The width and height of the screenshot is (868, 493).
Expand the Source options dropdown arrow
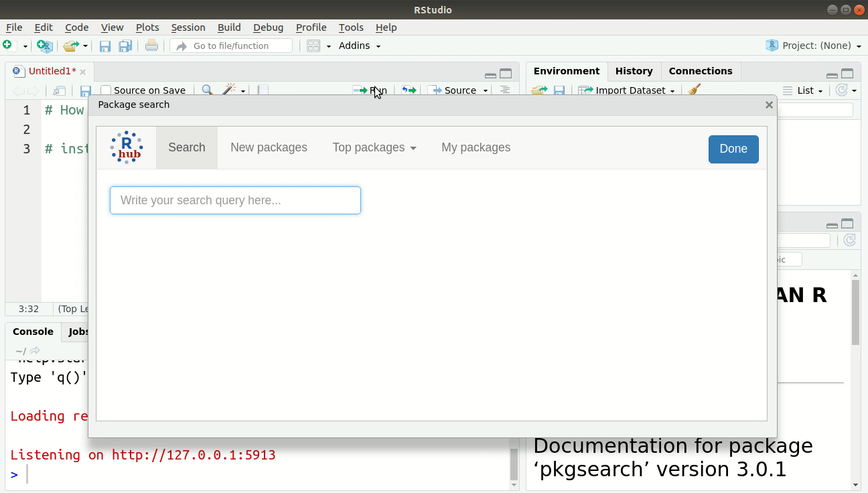click(486, 91)
